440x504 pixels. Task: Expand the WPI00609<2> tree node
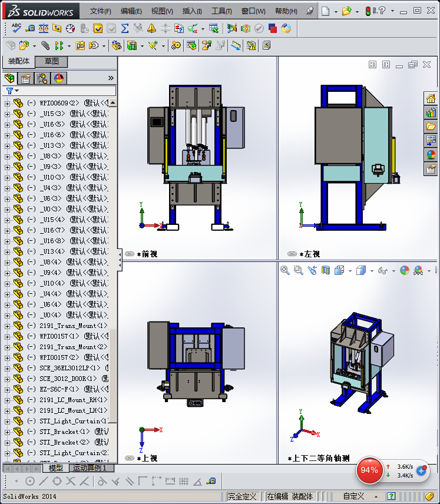[7, 104]
